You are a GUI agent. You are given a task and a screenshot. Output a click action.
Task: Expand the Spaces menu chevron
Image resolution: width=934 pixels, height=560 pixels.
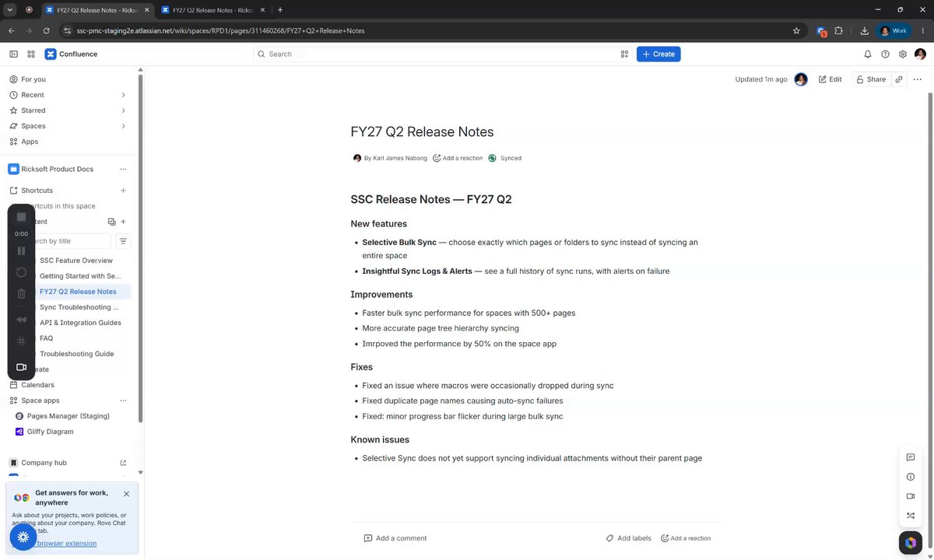pyautogui.click(x=123, y=126)
